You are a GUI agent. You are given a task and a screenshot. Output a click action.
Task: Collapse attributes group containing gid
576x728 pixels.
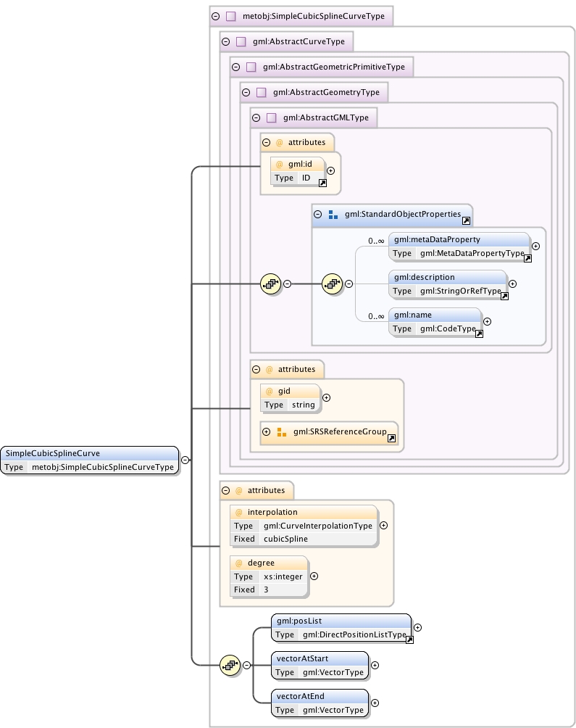point(256,370)
